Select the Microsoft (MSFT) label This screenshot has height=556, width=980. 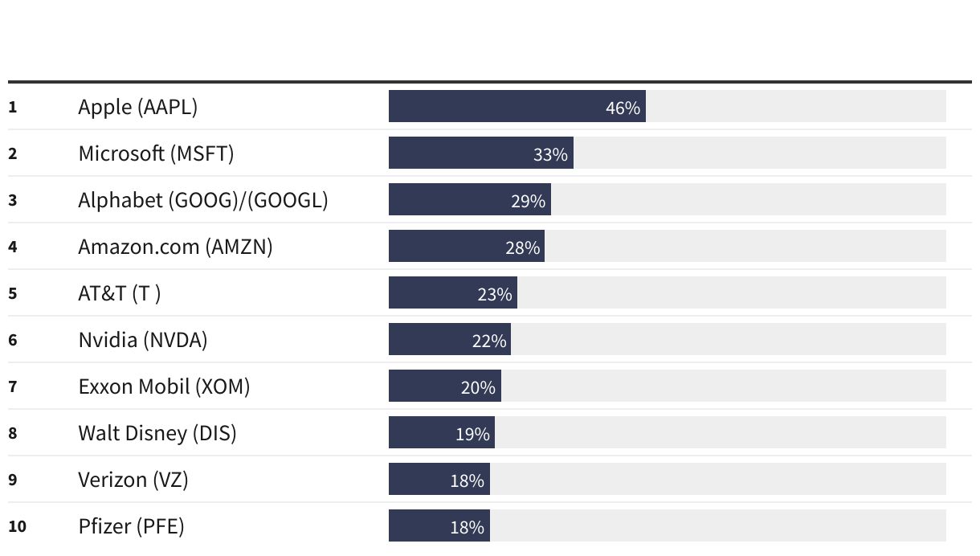pos(156,153)
